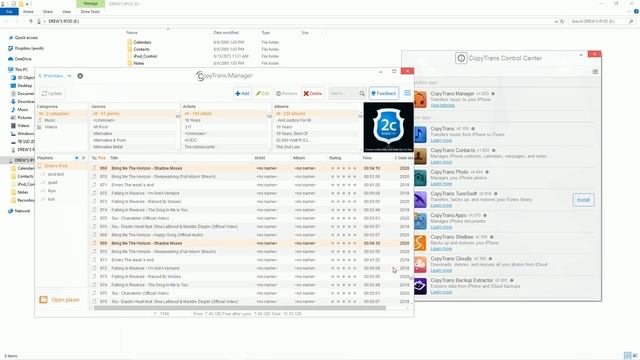640x360 pixels.
Task: Click the Open player button
Action: [60, 300]
